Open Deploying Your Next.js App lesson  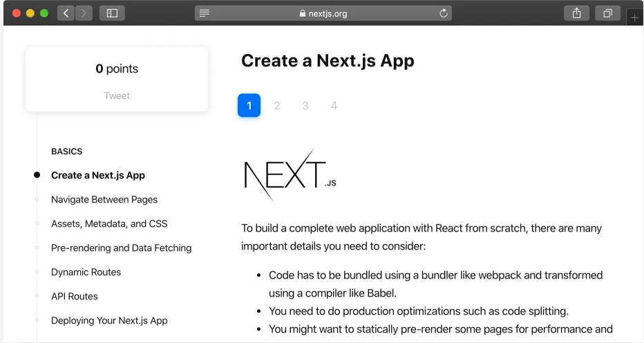(x=109, y=321)
